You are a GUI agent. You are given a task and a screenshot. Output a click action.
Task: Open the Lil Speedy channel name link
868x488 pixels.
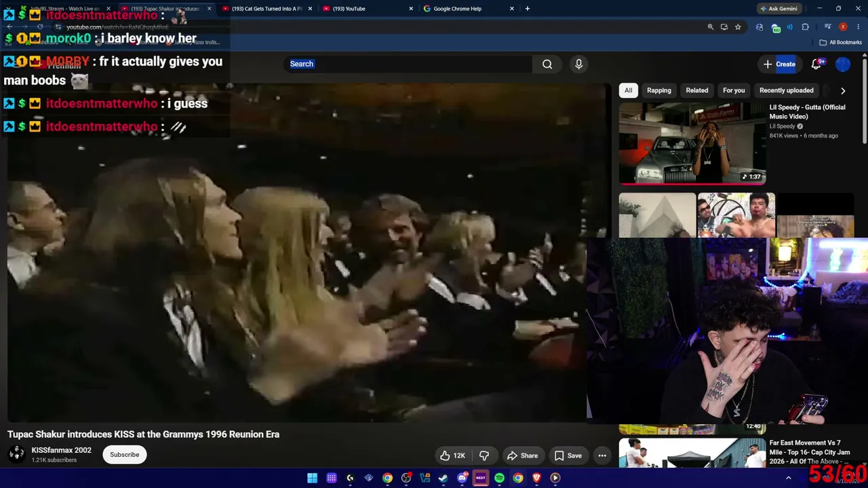782,126
